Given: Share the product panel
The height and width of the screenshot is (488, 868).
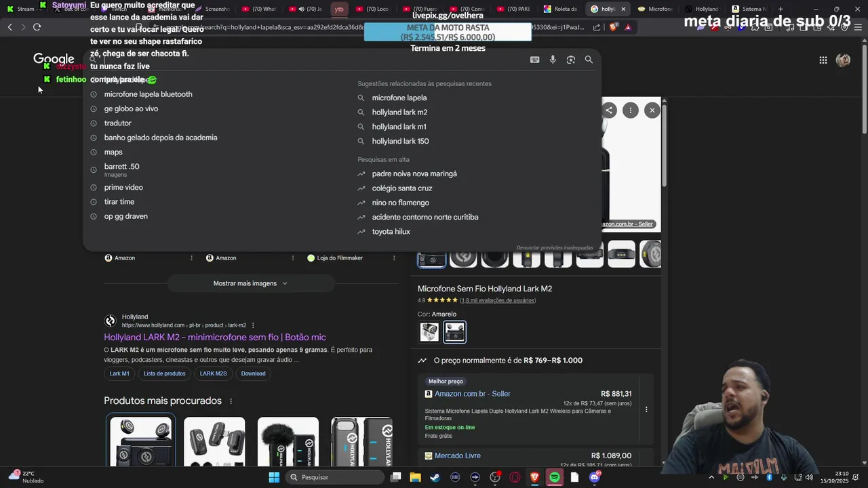Looking at the screenshot, I should (x=609, y=110).
